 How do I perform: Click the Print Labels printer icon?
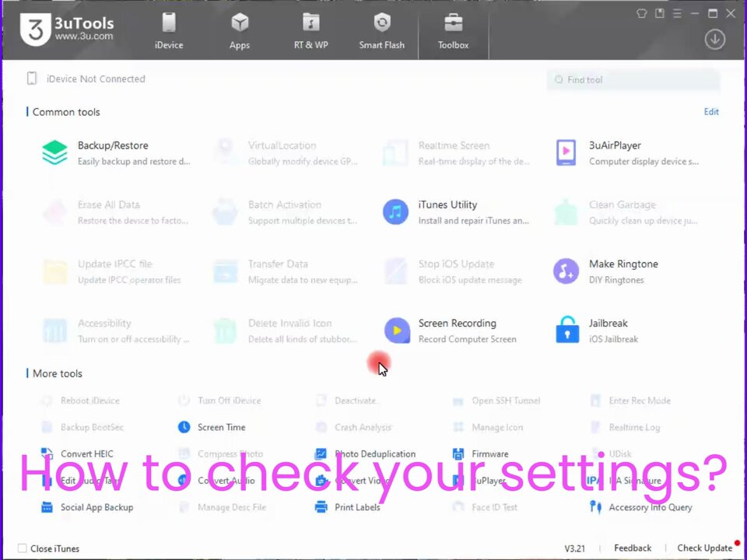coord(321,507)
